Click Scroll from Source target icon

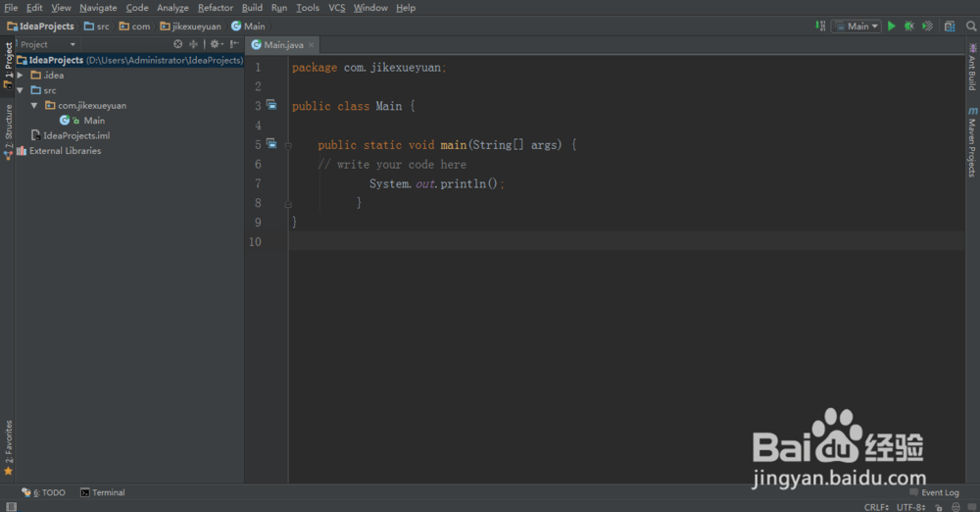(x=178, y=44)
